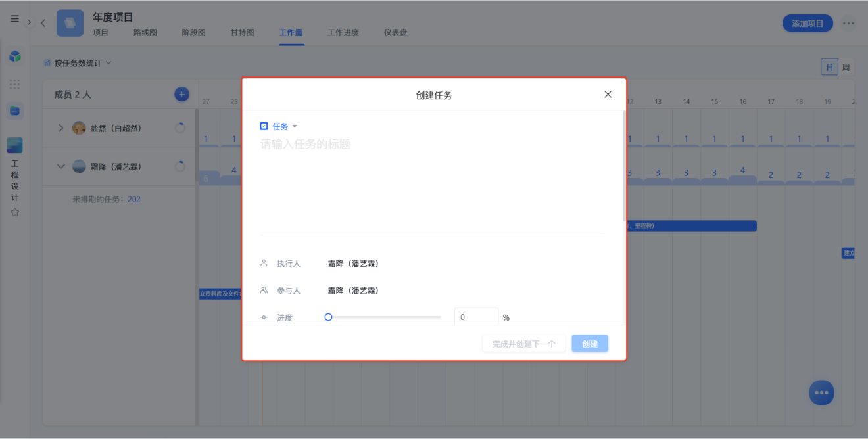Click the 执行人 person icon
This screenshot has height=439, width=868.
[264, 263]
